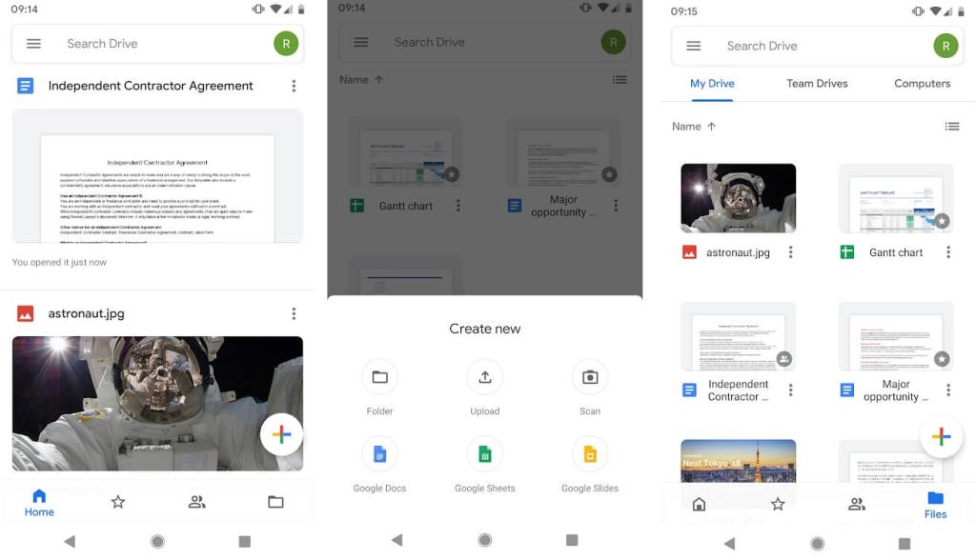Create a new Folder
Viewport: 976px width, 560px height.
click(379, 377)
